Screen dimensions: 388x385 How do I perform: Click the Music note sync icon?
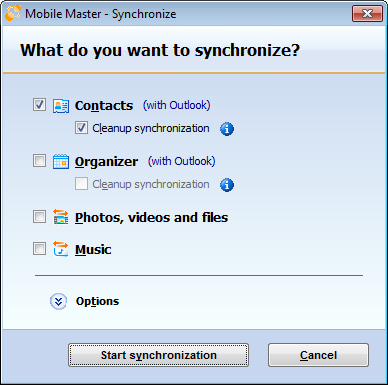click(x=61, y=249)
